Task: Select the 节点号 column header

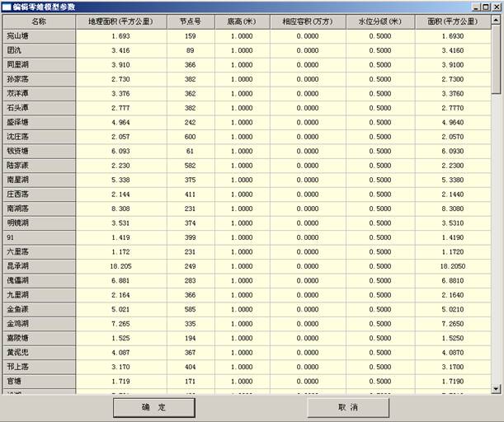Action: point(191,21)
